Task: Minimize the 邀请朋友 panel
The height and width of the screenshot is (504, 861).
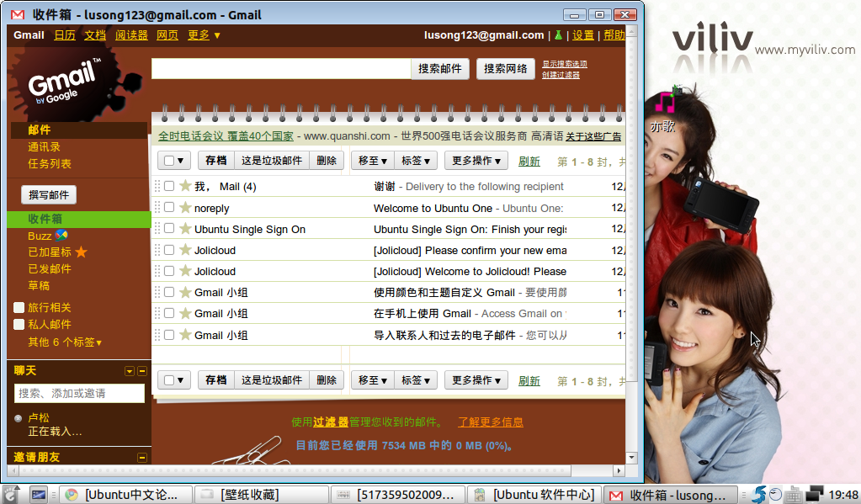Action: [x=142, y=458]
